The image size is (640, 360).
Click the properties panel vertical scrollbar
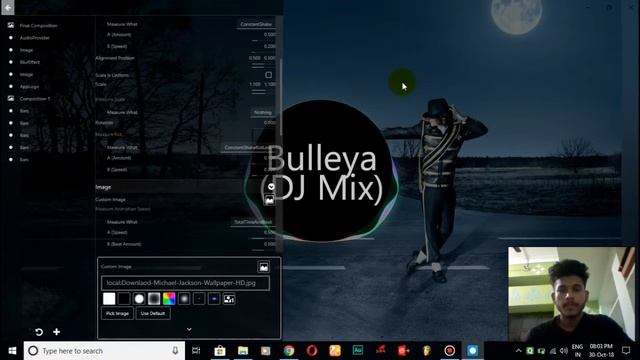[281, 98]
